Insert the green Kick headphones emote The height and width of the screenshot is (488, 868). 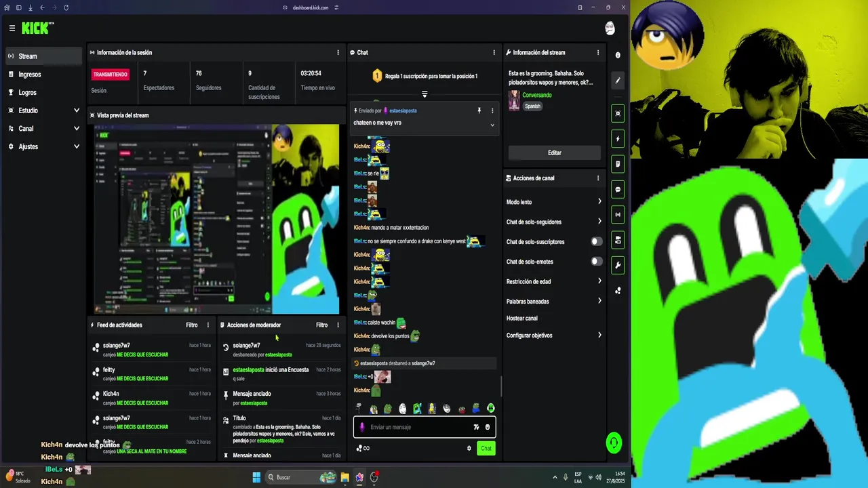[x=491, y=408]
